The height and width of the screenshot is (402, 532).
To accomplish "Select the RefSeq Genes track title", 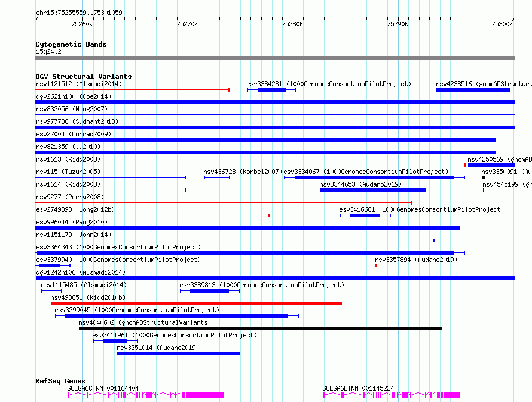I will click(60, 381).
